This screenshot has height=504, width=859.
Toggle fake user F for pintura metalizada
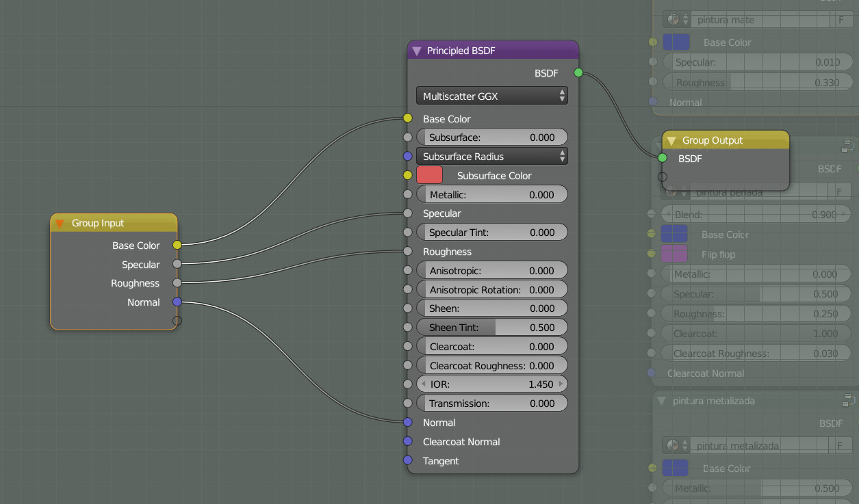pos(841,446)
